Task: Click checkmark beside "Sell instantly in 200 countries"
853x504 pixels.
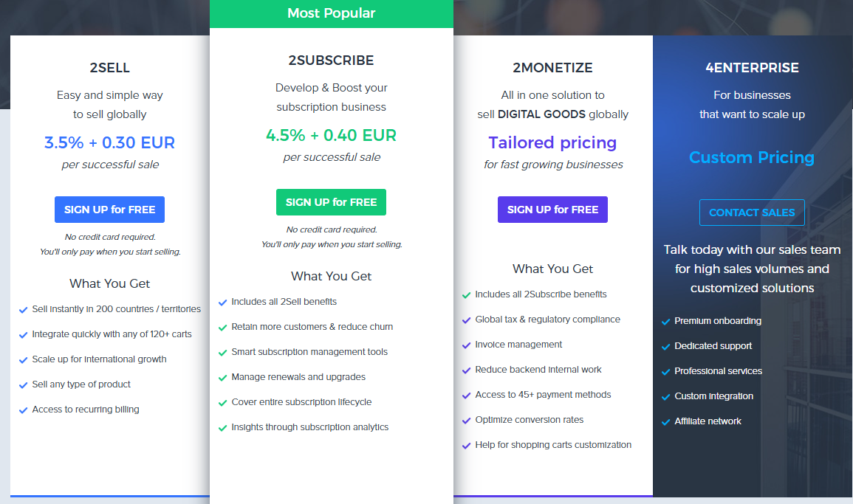Action: tap(23, 310)
